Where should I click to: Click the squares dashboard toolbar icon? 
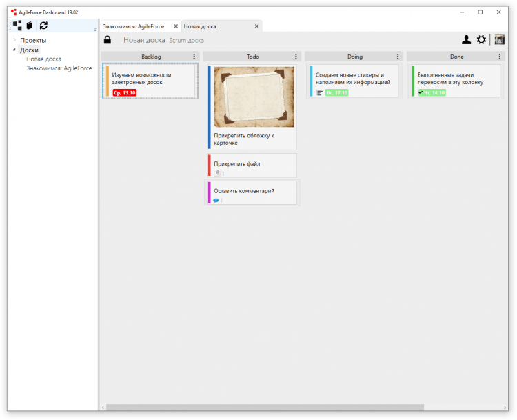pyautogui.click(x=17, y=26)
